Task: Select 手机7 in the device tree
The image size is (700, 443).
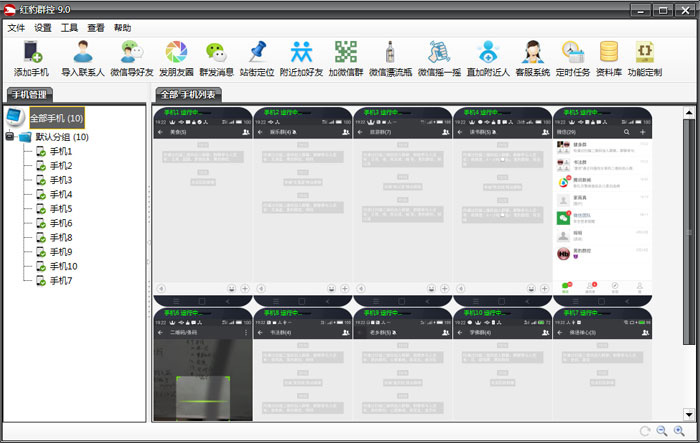Action: [61, 280]
